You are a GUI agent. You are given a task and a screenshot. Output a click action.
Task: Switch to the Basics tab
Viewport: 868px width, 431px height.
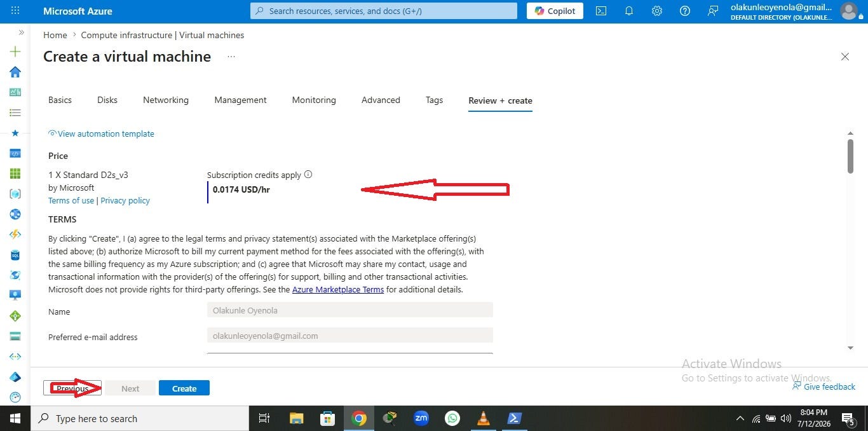click(60, 100)
